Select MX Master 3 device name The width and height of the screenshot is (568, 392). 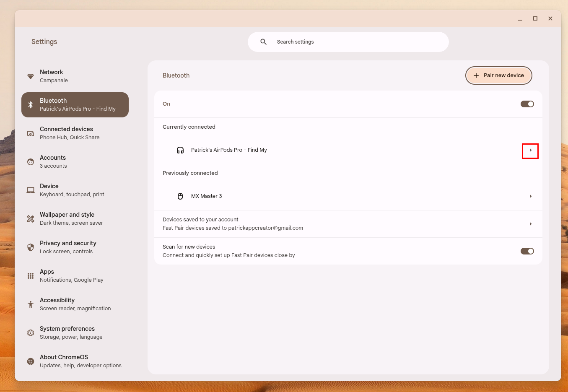click(206, 196)
